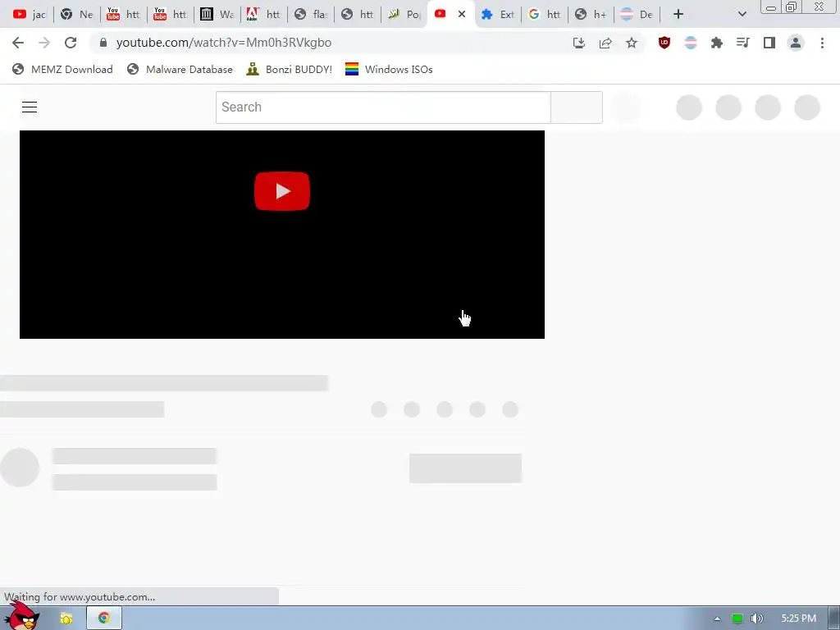Image resolution: width=840 pixels, height=630 pixels.
Task: Switch to the first YouTube 'htt' tab
Action: click(123, 14)
